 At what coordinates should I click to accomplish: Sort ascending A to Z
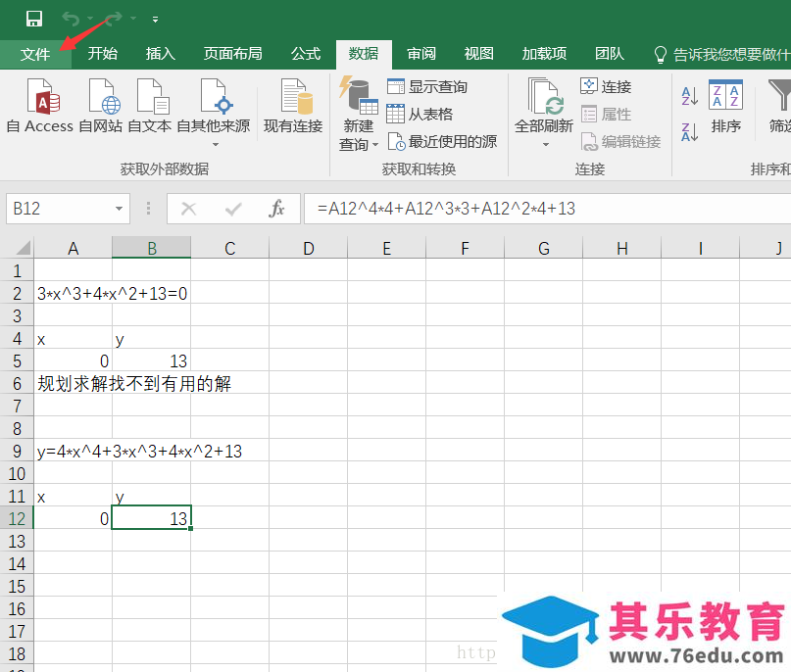690,96
